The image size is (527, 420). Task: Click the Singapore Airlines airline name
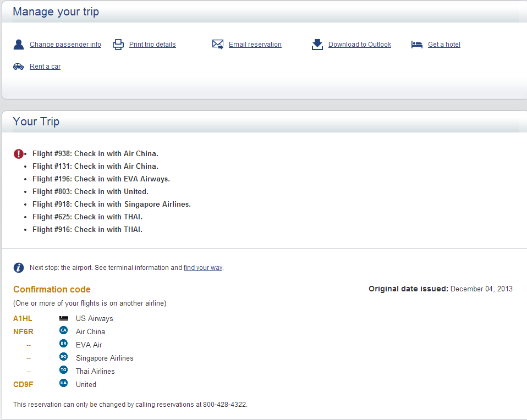click(x=105, y=358)
